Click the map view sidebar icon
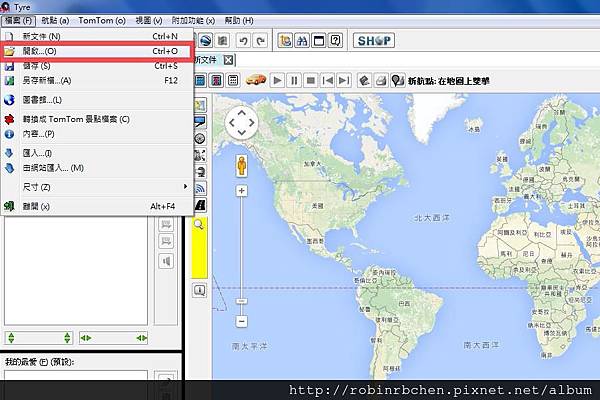The height and width of the screenshot is (400, 600). [x=200, y=105]
